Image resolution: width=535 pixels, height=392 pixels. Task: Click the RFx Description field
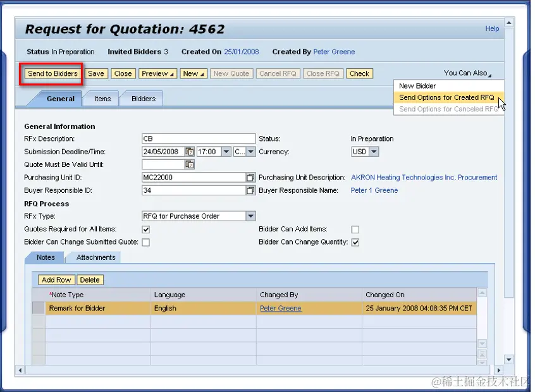click(x=199, y=138)
